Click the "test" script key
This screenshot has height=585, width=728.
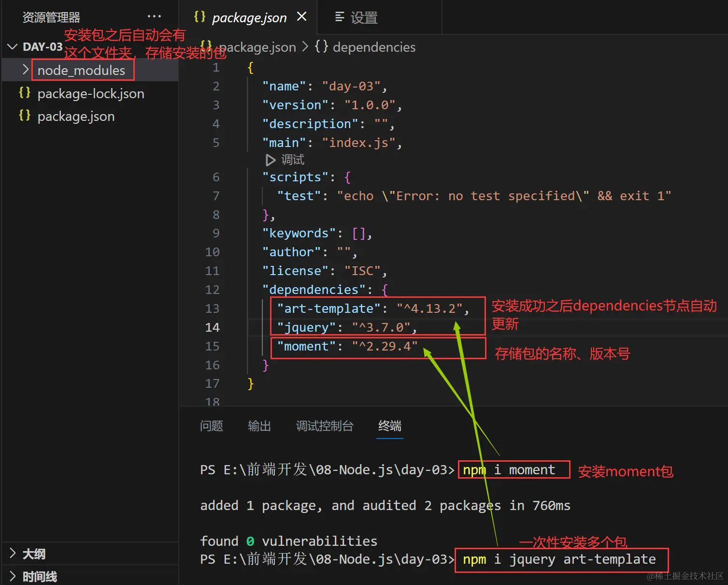click(x=300, y=196)
